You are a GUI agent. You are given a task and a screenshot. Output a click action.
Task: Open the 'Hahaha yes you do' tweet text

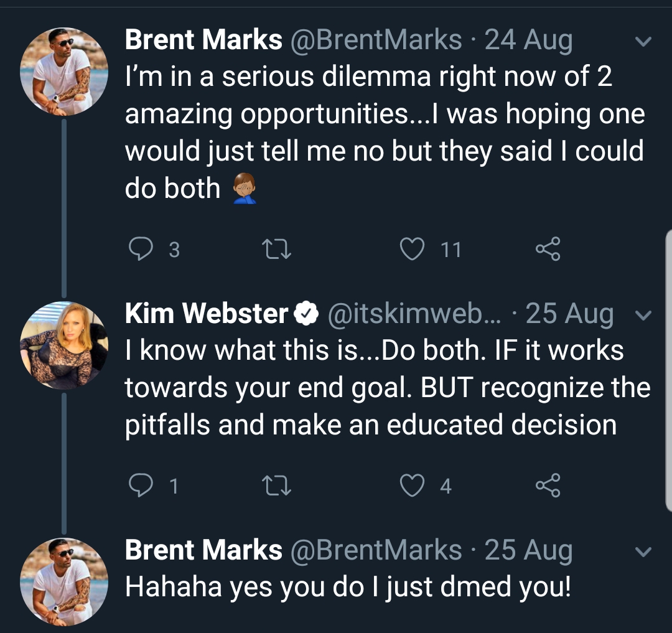click(348, 587)
